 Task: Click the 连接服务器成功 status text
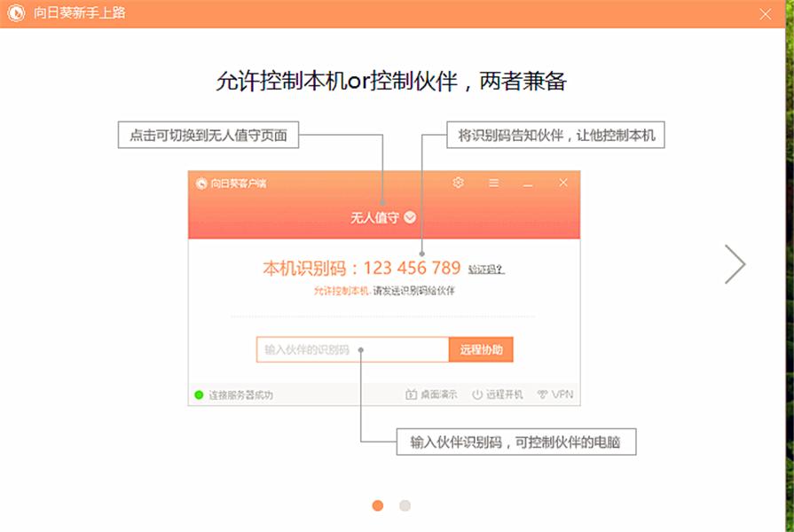click(241, 393)
